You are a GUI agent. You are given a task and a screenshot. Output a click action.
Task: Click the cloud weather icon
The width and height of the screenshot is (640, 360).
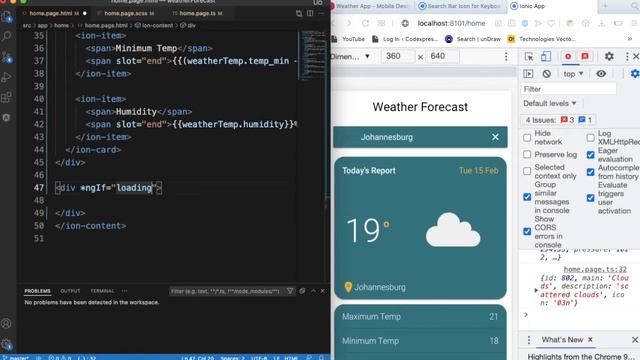click(453, 230)
